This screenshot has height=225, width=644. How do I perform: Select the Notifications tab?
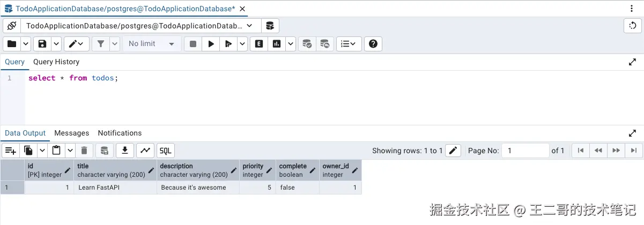(x=120, y=133)
